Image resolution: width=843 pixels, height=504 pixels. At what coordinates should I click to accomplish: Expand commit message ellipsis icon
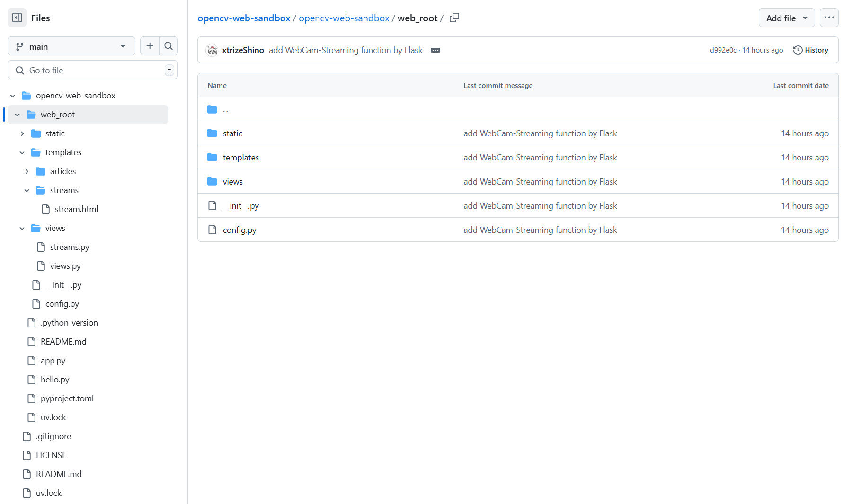(x=435, y=50)
